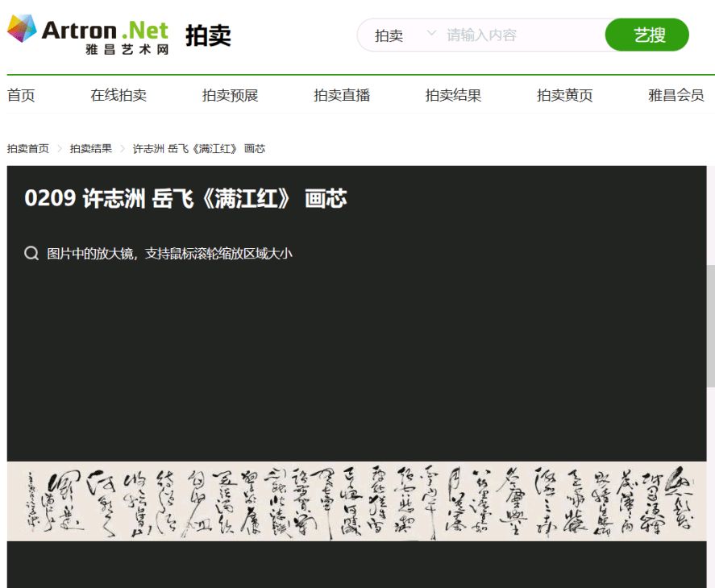Click the Artron.Net 雅昌艺术网 wordmark
Viewport: 715px width, 588px height.
click(106, 37)
